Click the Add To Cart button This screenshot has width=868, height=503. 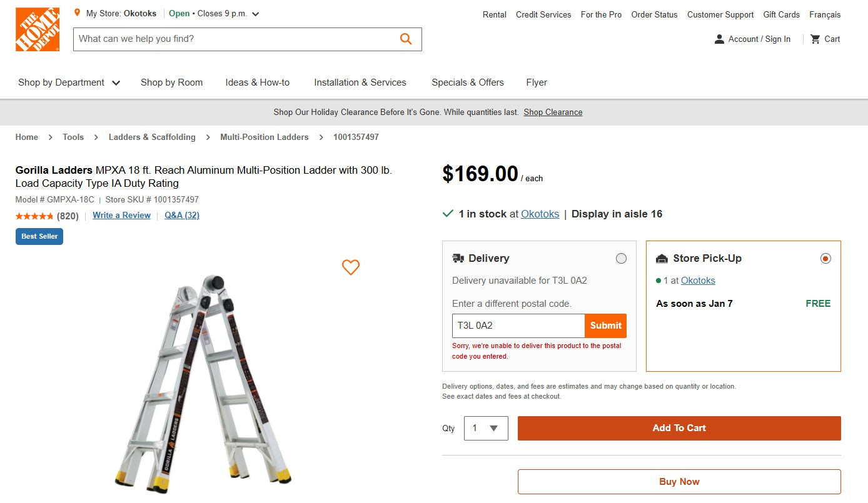point(679,428)
